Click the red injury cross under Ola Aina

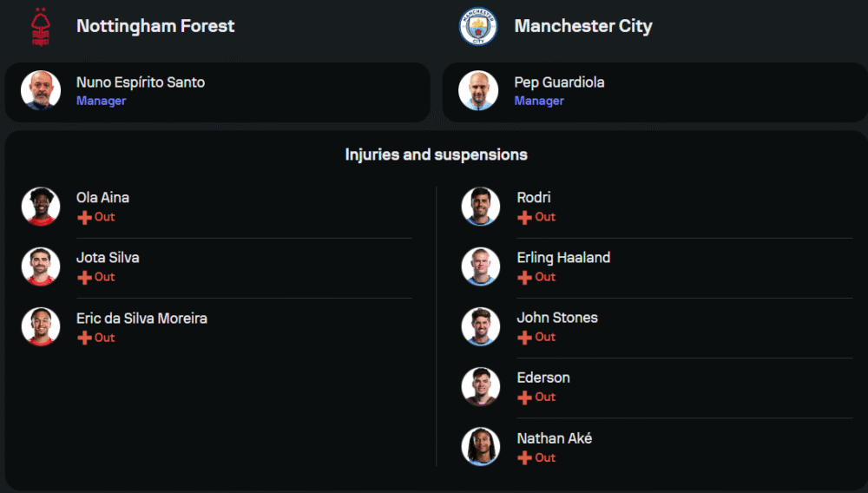click(84, 218)
